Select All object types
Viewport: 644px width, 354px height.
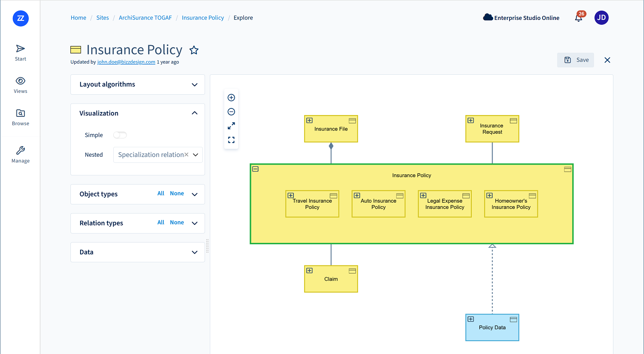(x=161, y=193)
